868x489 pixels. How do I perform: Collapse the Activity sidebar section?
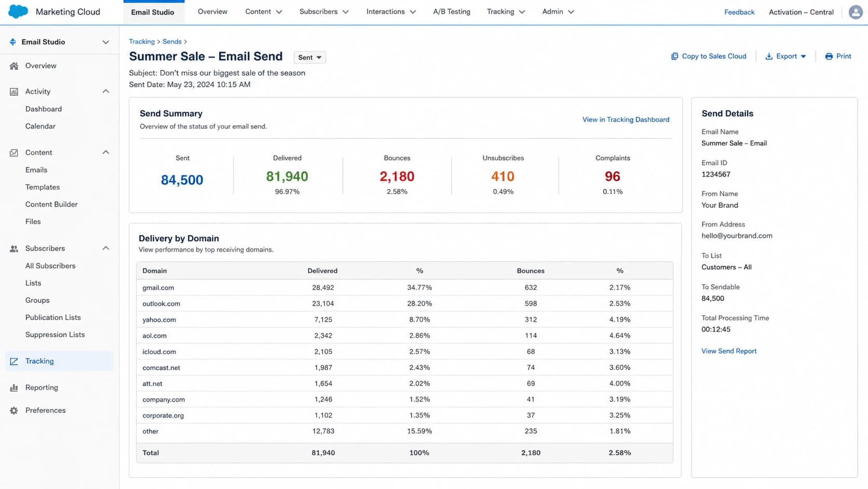105,91
